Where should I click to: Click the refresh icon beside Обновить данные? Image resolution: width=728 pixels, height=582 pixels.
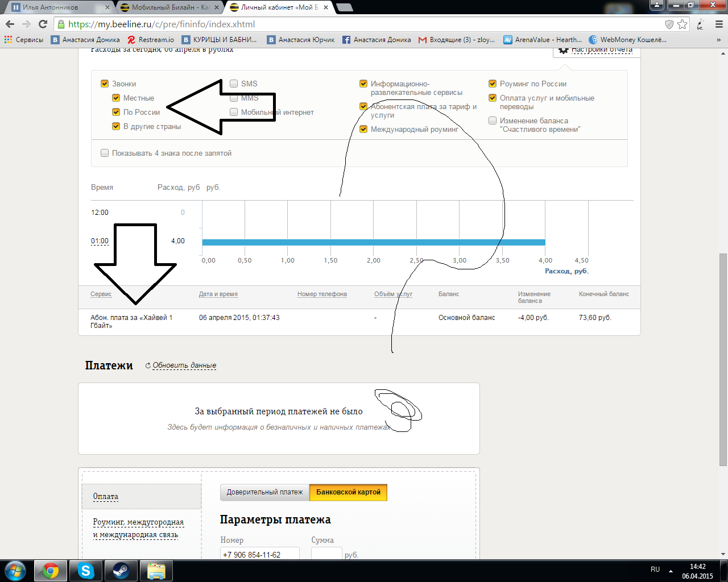(148, 365)
